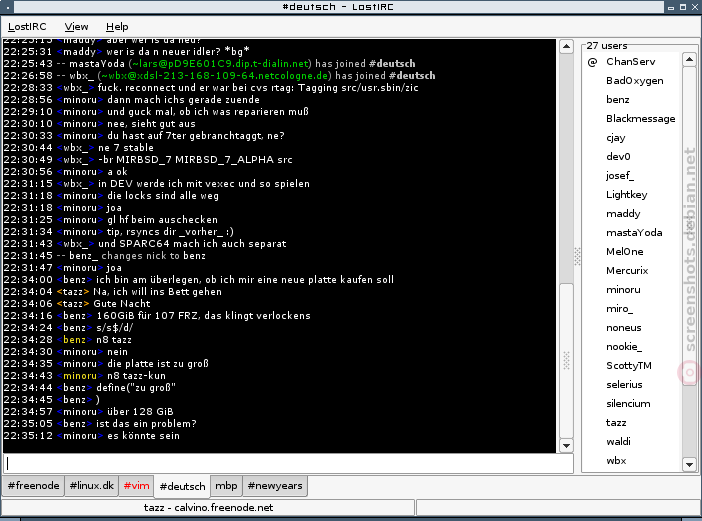The width and height of the screenshot is (702, 521).
Task: Switch to the #vim tab
Action: point(136,486)
